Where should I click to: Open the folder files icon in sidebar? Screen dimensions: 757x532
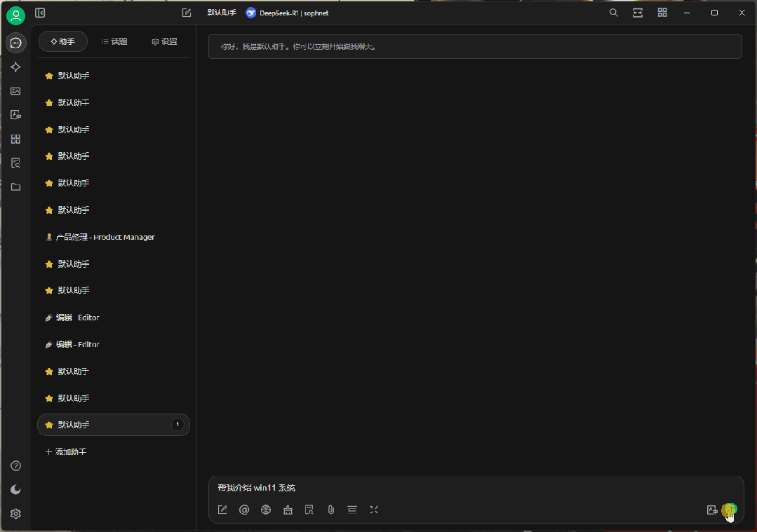click(x=15, y=186)
